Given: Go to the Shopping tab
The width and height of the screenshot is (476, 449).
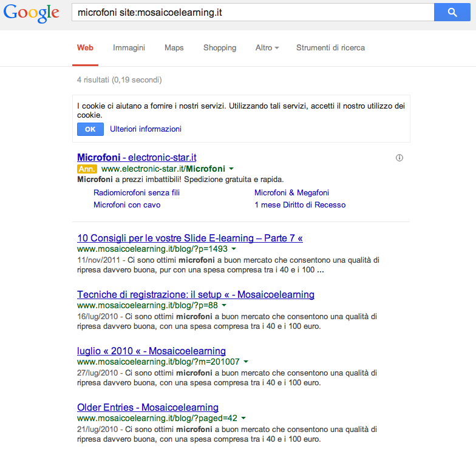Looking at the screenshot, I should tap(220, 48).
